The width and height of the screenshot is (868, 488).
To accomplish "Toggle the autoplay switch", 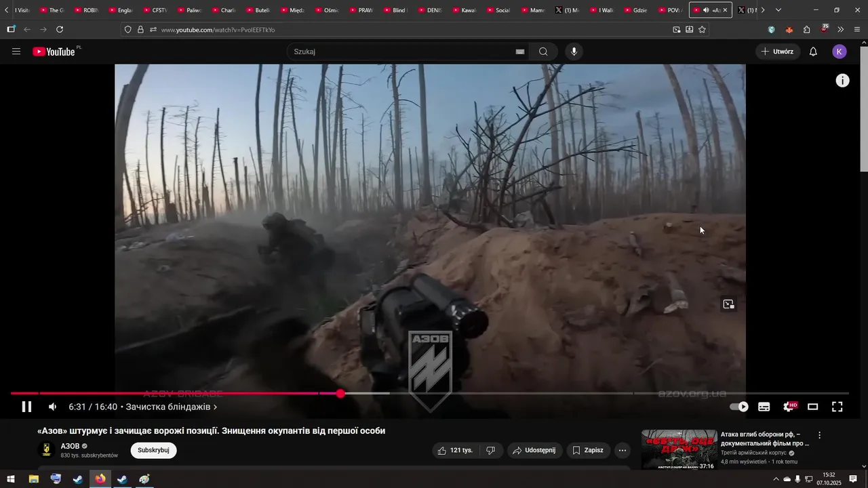I will click(739, 407).
